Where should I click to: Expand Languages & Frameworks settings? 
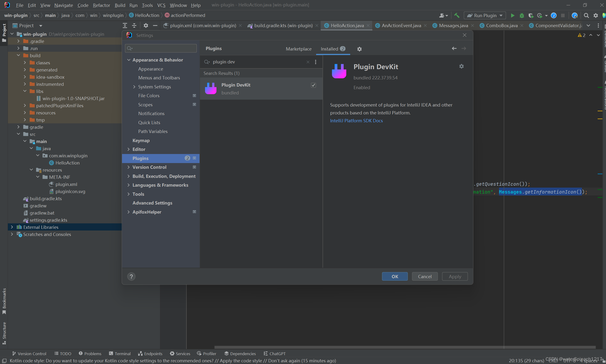point(129,185)
